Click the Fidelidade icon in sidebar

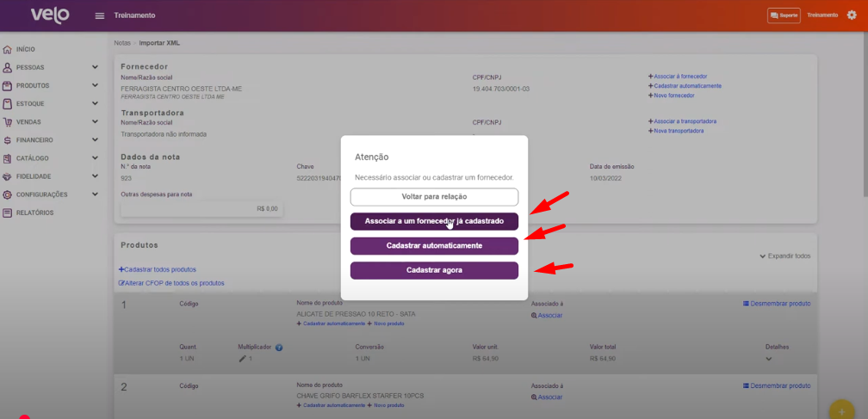8,176
